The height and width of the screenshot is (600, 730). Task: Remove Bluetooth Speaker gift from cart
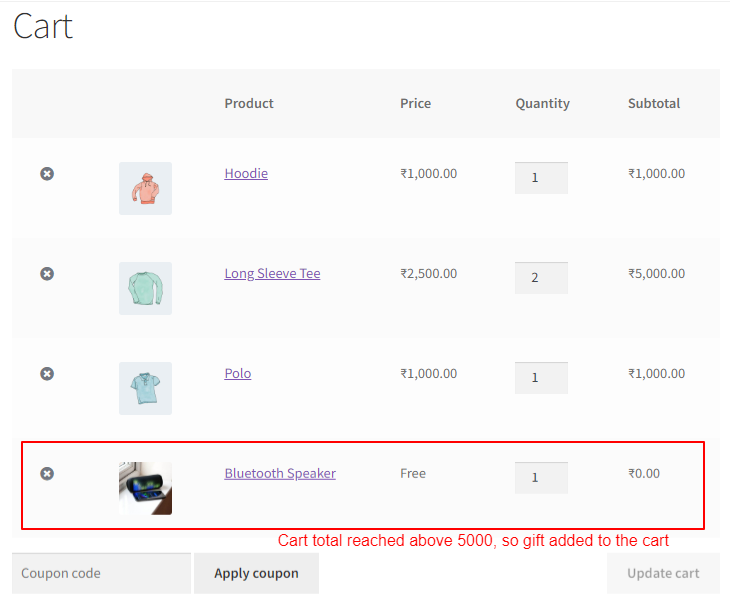pos(47,474)
